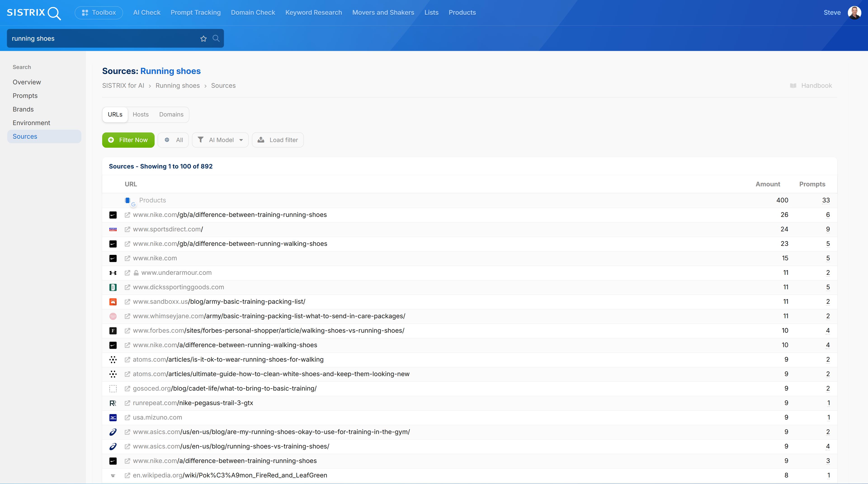Click the green Filter Now button
Viewport: 868px width, 484px height.
128,140
